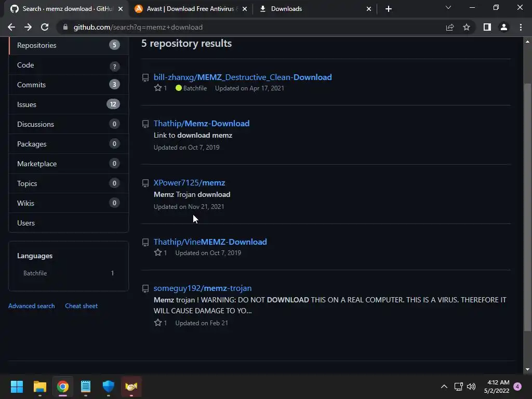This screenshot has height=399, width=532.
Task: Open Thathip/Memz-Download repository
Action: tap(202, 124)
